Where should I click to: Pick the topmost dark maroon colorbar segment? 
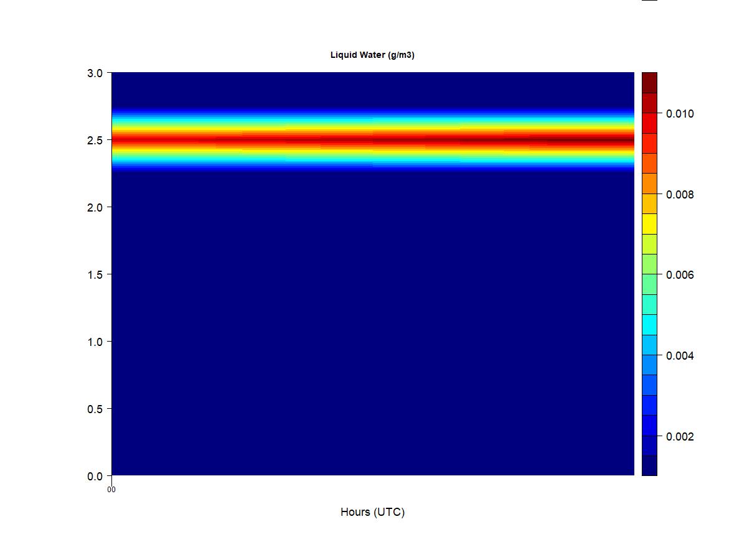649,83
